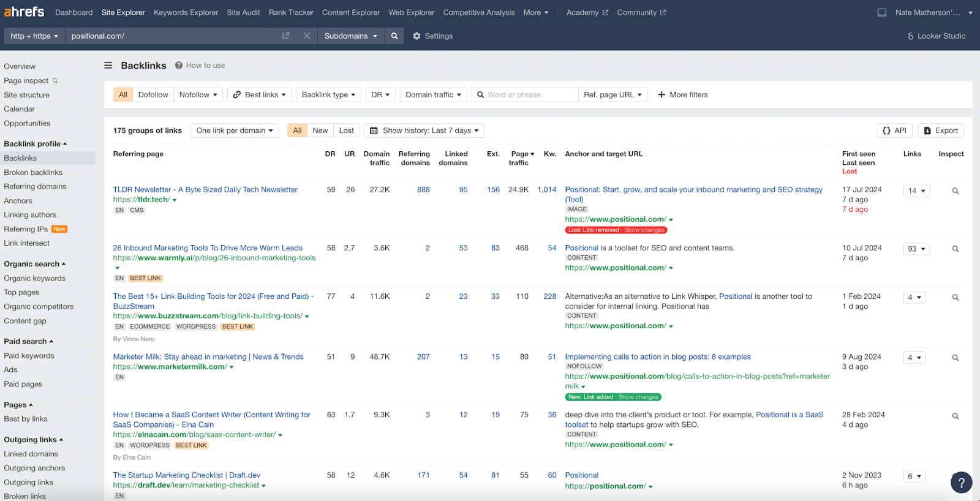This screenshot has width=980, height=501.
Task: Open the Domain traffic dropdown
Action: pos(434,95)
